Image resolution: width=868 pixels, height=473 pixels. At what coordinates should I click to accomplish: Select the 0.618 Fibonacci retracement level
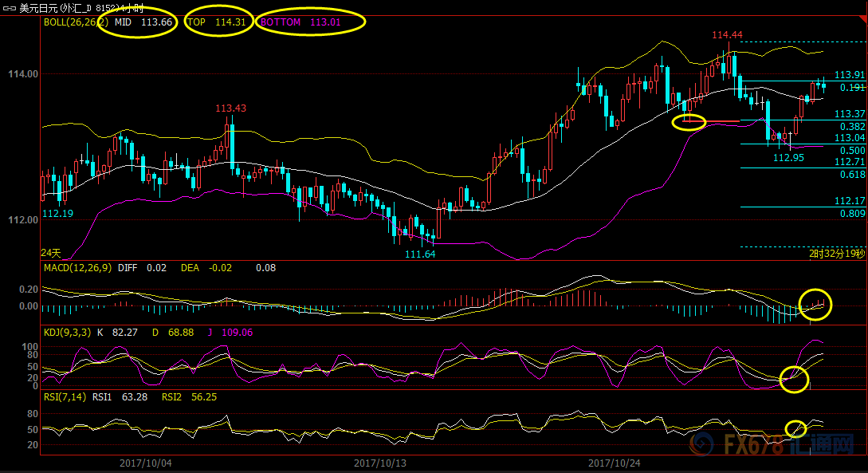pyautogui.click(x=852, y=174)
